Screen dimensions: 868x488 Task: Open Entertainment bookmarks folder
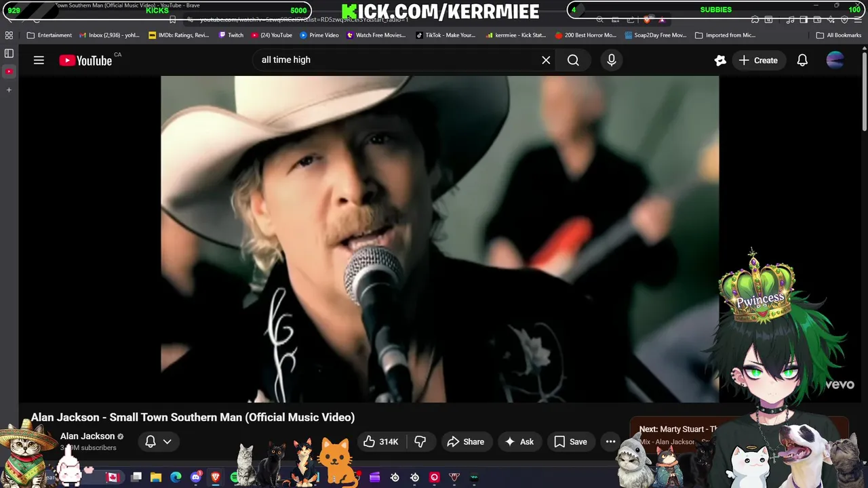50,35
